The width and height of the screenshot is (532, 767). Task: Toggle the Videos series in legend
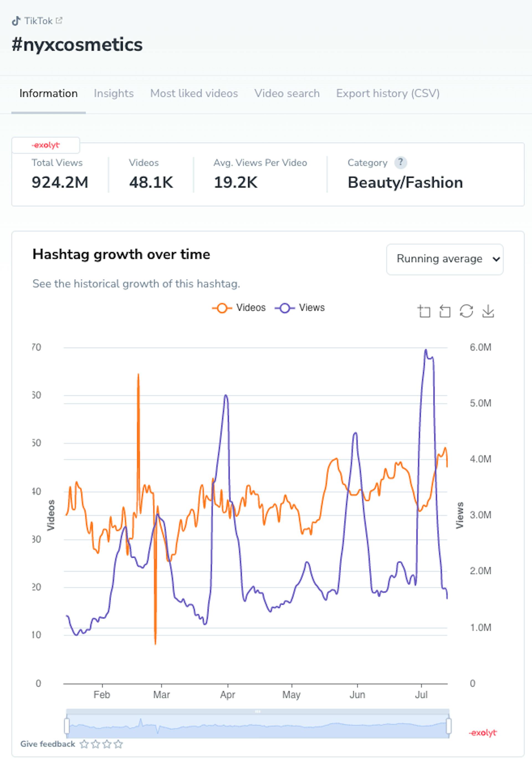point(239,308)
